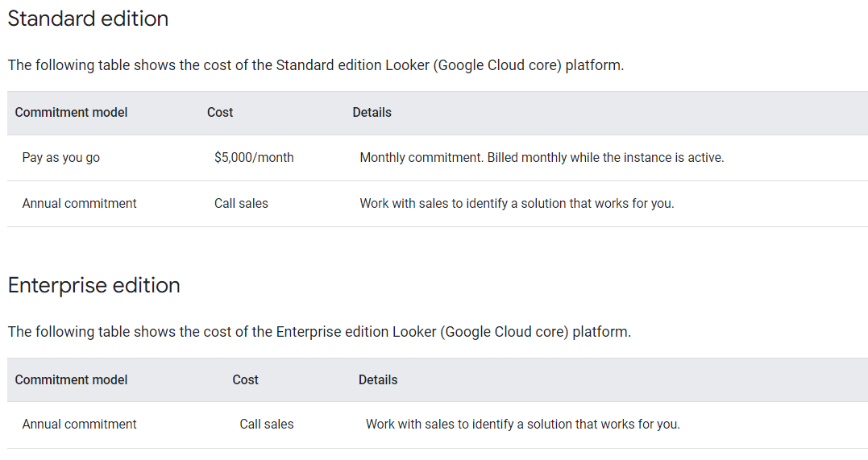Screen dimensions: 868x460
Task: Click Details header in Enterprise edition table
Action: coord(378,379)
